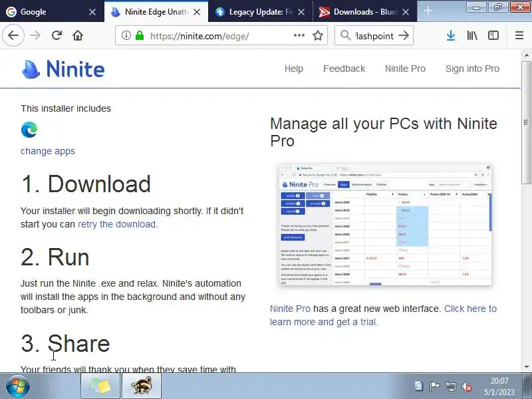This screenshot has width=532, height=399.
Task: Click the Ninite Pro interface screenshot
Action: [385, 225]
